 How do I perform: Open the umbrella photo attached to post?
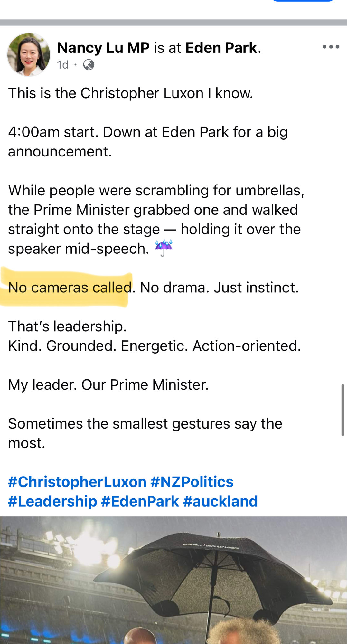click(x=173, y=580)
